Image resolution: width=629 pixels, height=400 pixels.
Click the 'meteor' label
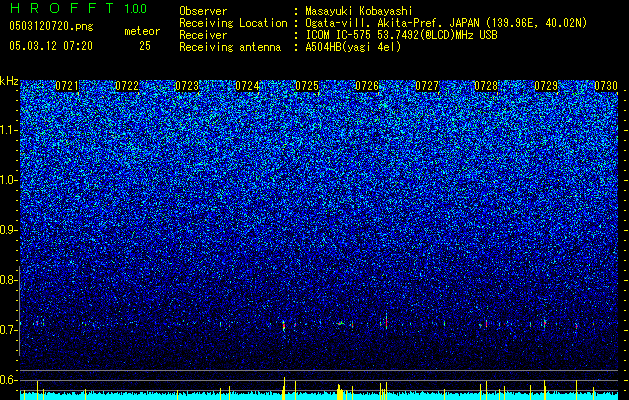pos(142,31)
